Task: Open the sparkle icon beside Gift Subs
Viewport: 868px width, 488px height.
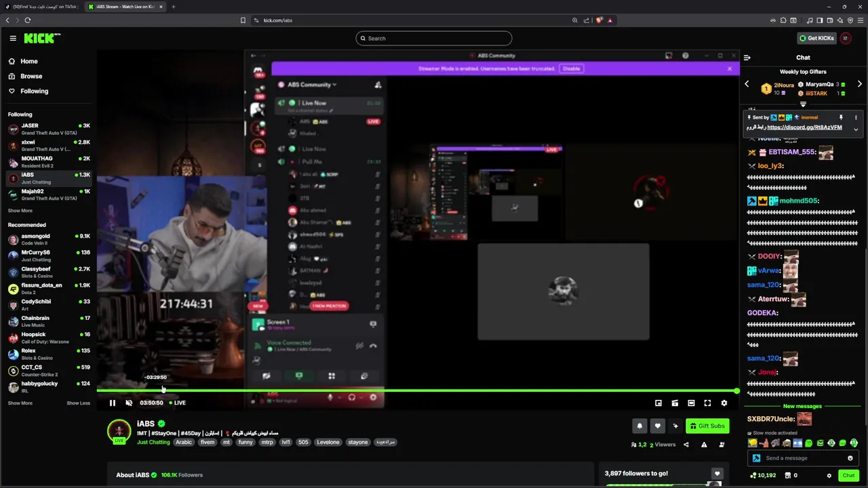Action: [x=675, y=426]
